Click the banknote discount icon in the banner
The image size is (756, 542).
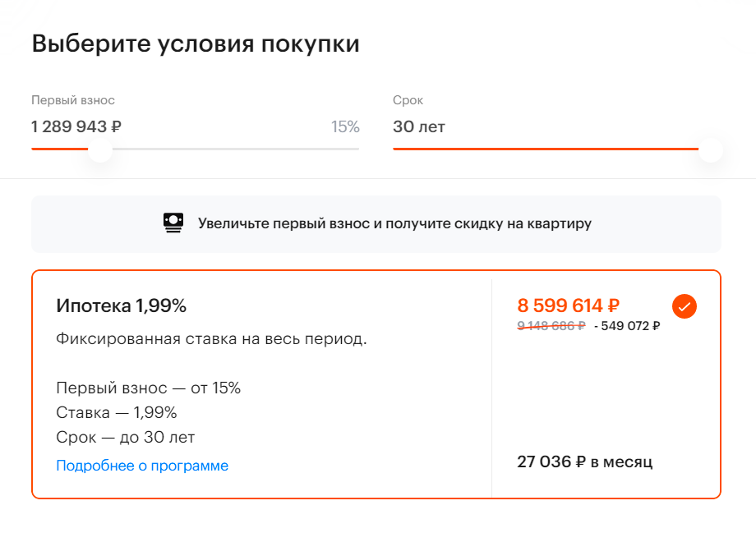tap(173, 223)
